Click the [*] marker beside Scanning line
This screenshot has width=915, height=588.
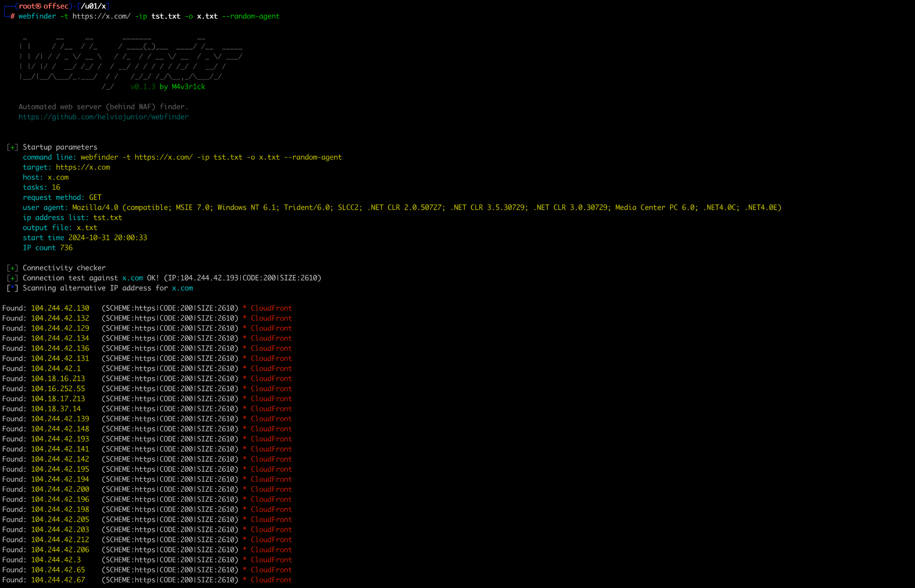[x=12, y=288]
